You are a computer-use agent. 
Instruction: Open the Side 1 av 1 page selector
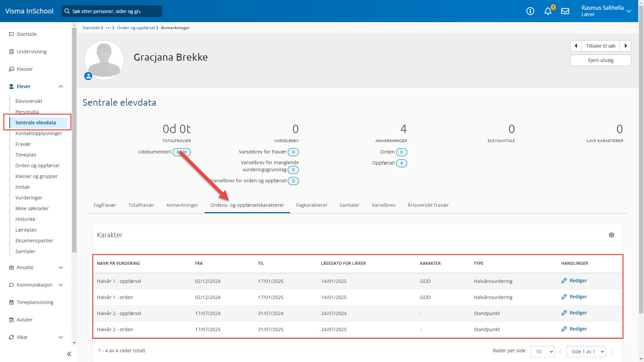[586, 352]
